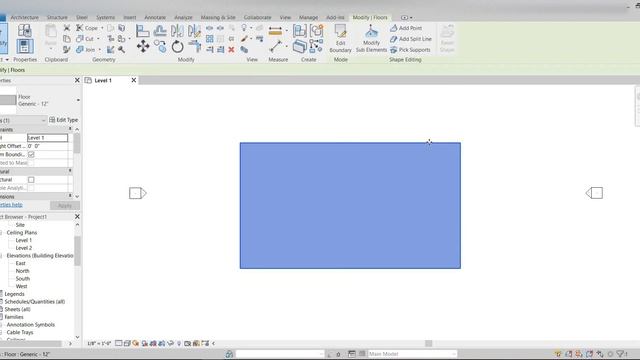
Task: Open the Architecture ribbon tab
Action: [24, 18]
